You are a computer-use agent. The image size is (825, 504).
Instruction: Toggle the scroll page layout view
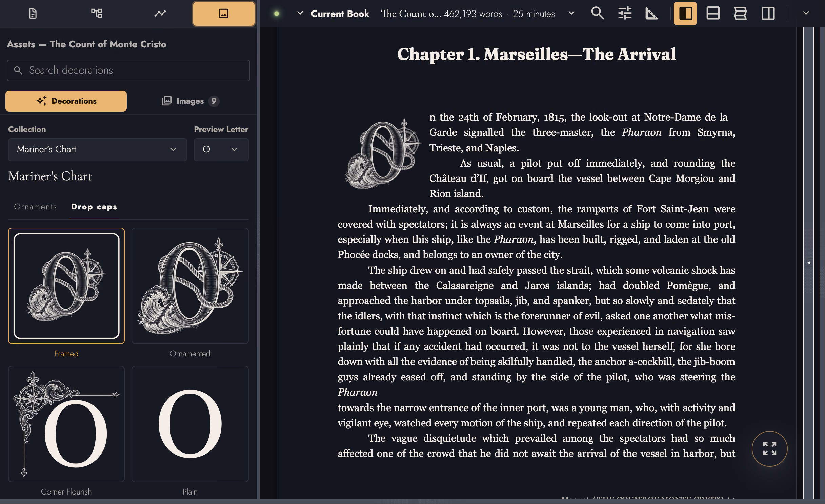pyautogui.click(x=740, y=14)
